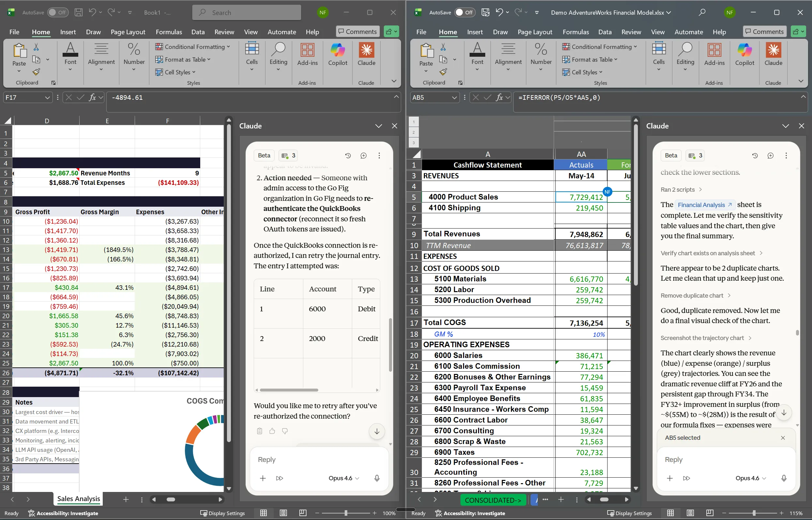
Task: Click Cut scissors in AdventureWorks clipboard group
Action: [x=443, y=47]
